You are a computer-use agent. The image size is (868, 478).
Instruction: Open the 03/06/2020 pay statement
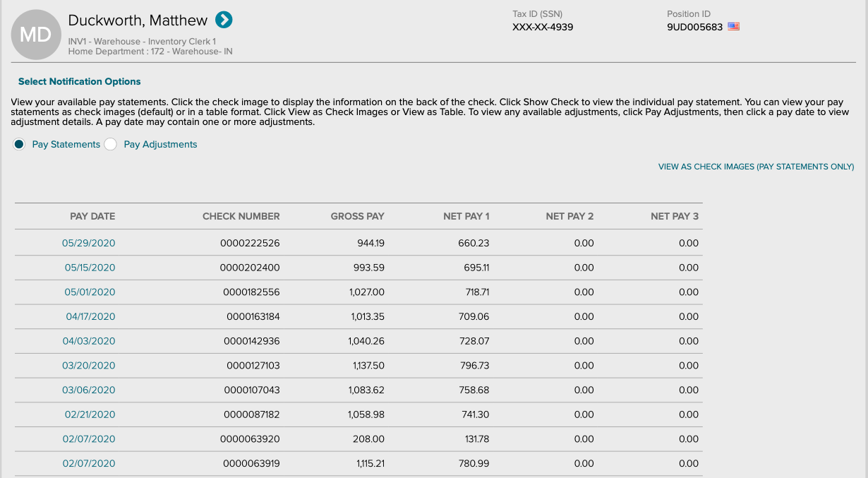(88, 390)
